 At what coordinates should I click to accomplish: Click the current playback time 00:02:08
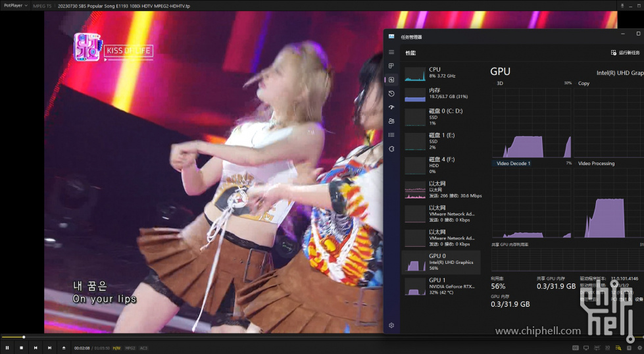[x=82, y=348]
